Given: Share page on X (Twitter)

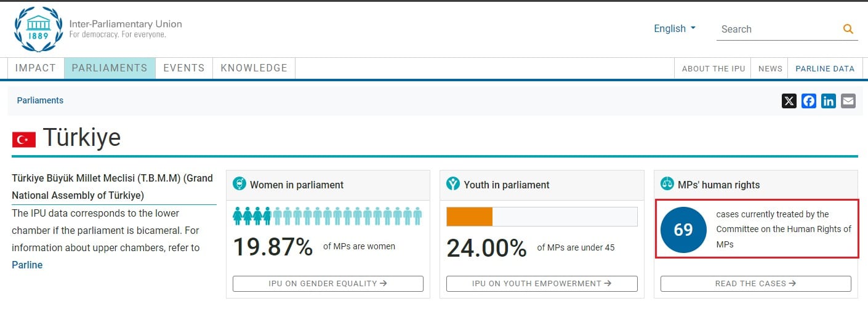Looking at the screenshot, I should tap(789, 101).
